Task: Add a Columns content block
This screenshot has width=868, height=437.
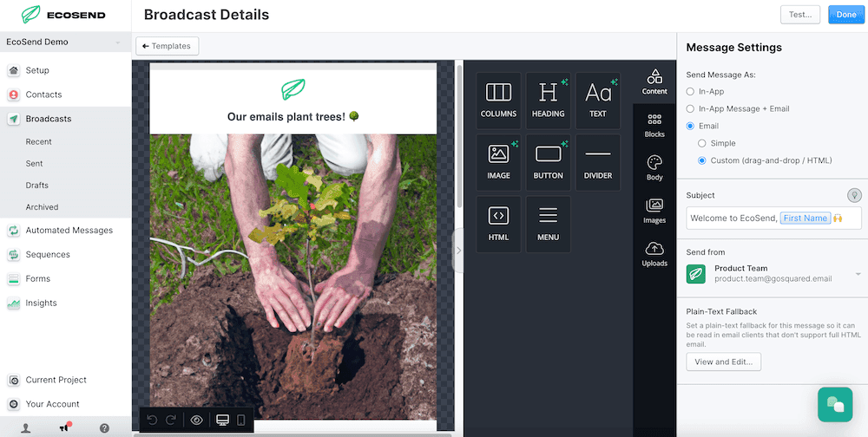Action: click(x=498, y=101)
